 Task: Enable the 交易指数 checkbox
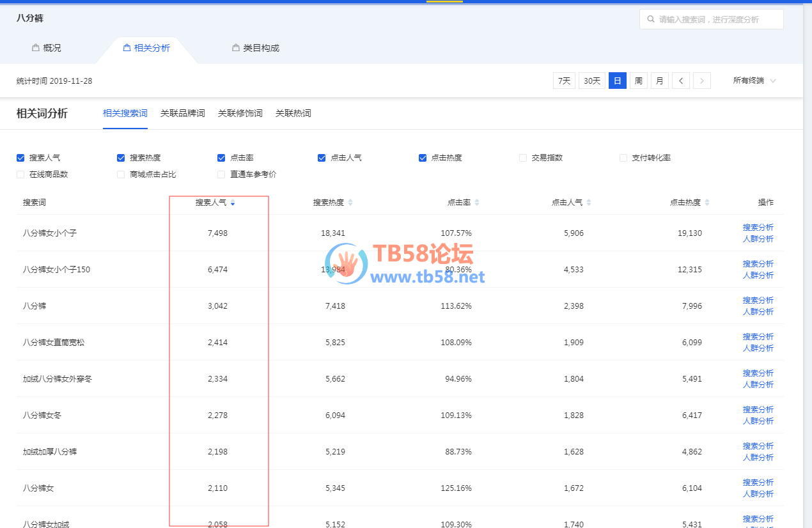(x=523, y=158)
